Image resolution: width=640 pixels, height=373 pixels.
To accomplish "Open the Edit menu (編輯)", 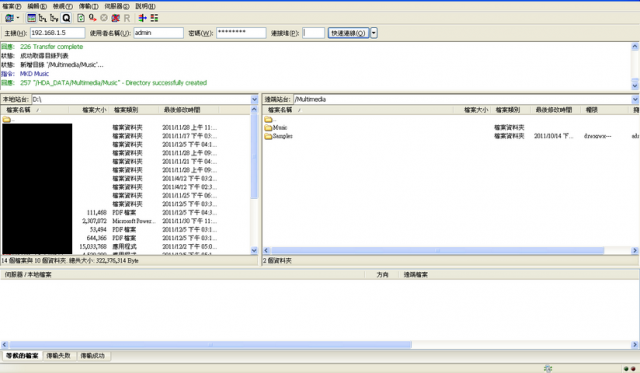I will (37, 6).
